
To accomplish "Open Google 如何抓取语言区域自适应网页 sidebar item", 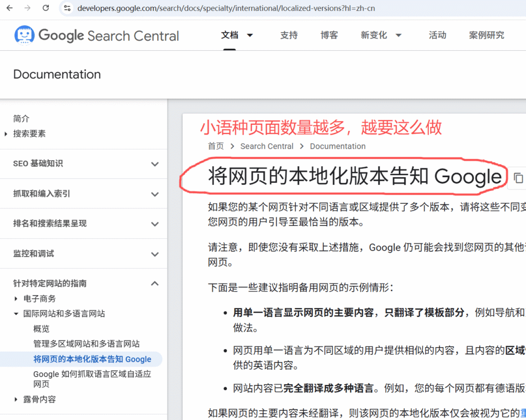I will click(92, 379).
